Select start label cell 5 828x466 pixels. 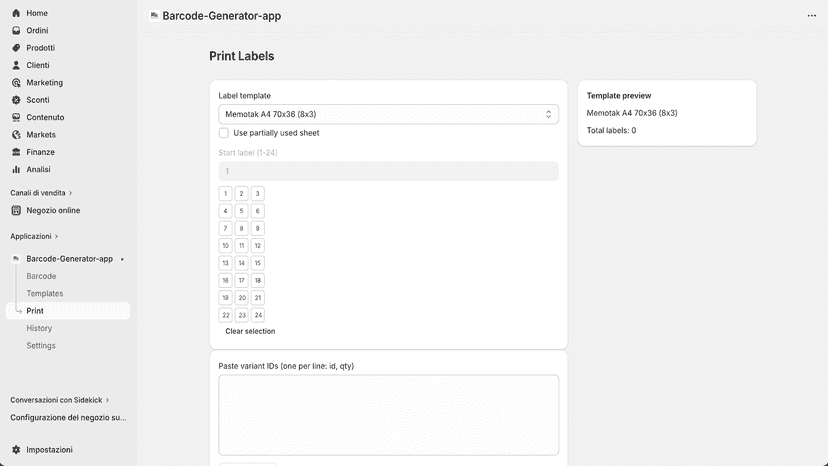click(x=241, y=211)
